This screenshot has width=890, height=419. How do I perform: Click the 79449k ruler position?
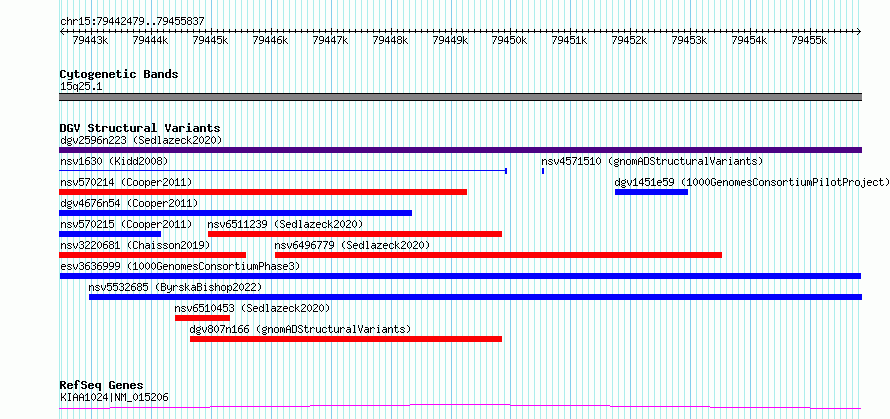click(x=450, y=40)
